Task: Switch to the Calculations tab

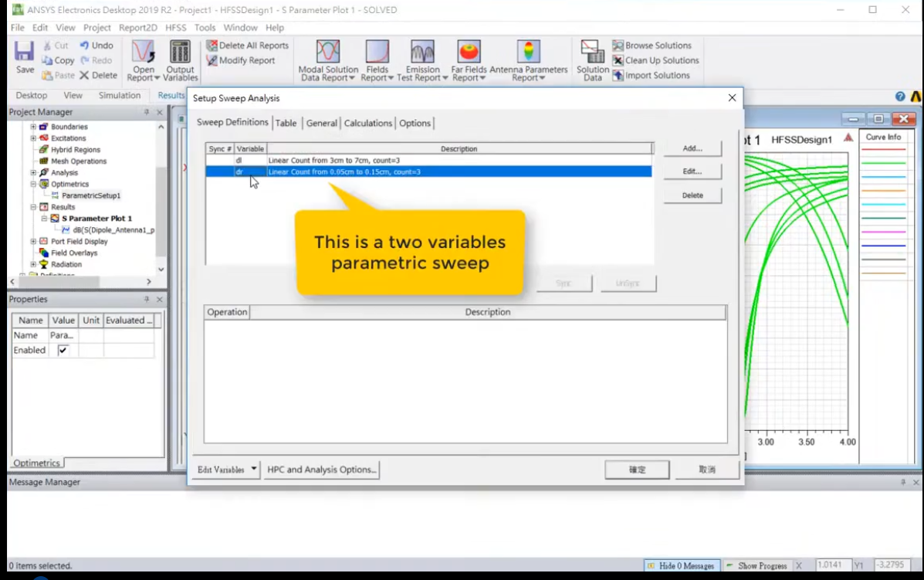Action: pyautogui.click(x=367, y=124)
